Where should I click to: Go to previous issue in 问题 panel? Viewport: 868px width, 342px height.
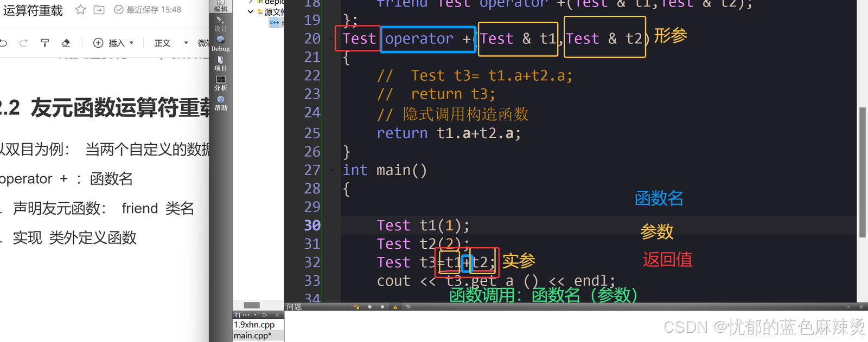[x=370, y=307]
